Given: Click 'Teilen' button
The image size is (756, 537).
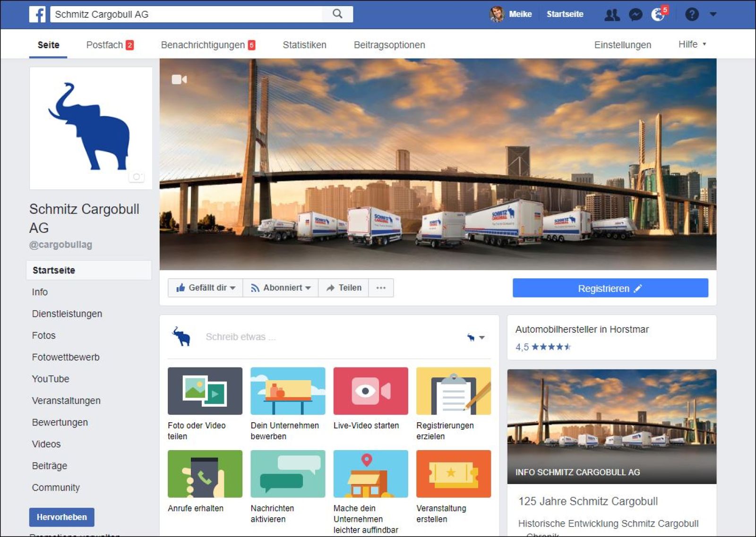Looking at the screenshot, I should (x=344, y=288).
